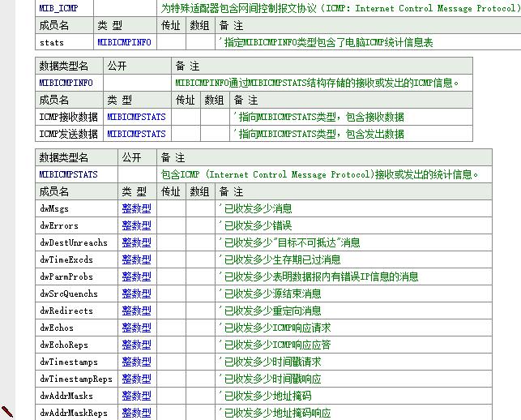This screenshot has width=521, height=420.
Task: Open the 整数型 link in dwTimestampReps row
Action: pos(137,379)
